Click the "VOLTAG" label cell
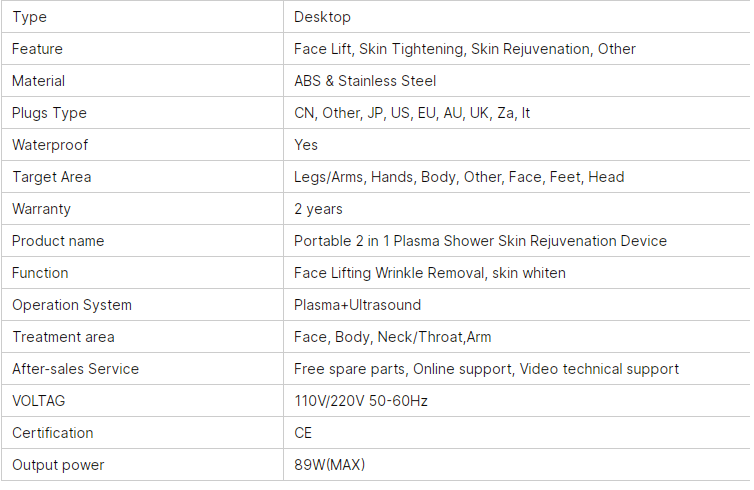 39,401
